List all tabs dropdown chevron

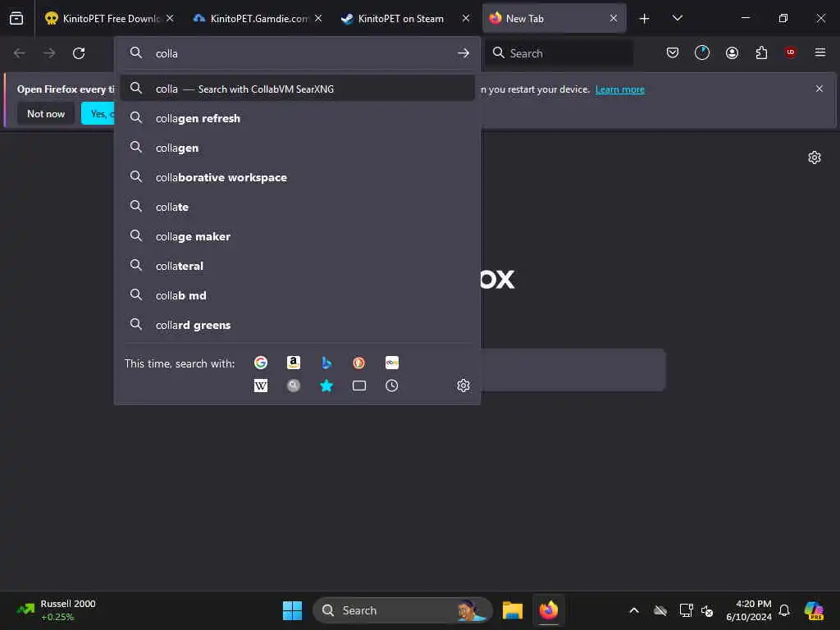pos(677,18)
